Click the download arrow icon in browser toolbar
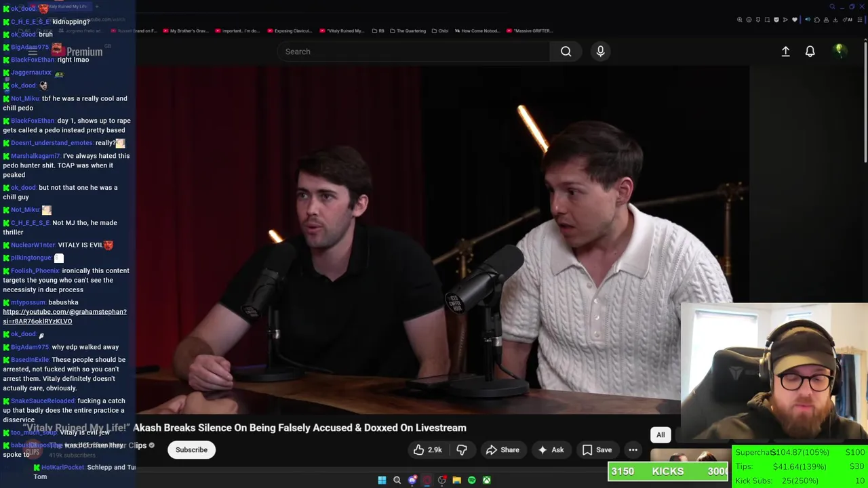The height and width of the screenshot is (488, 868). (x=835, y=20)
